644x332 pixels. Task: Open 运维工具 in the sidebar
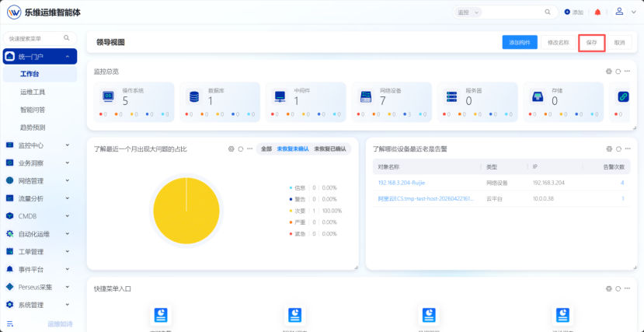click(33, 92)
